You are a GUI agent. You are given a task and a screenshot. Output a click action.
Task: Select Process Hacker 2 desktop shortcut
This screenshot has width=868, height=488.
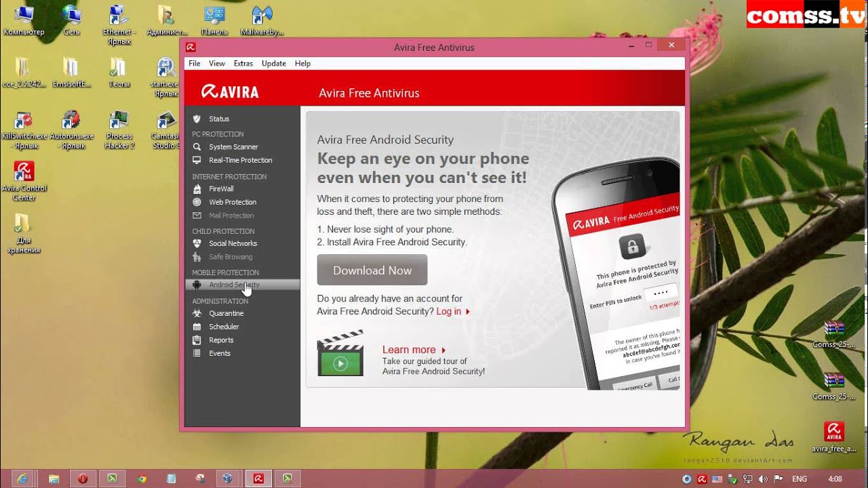[x=119, y=130]
